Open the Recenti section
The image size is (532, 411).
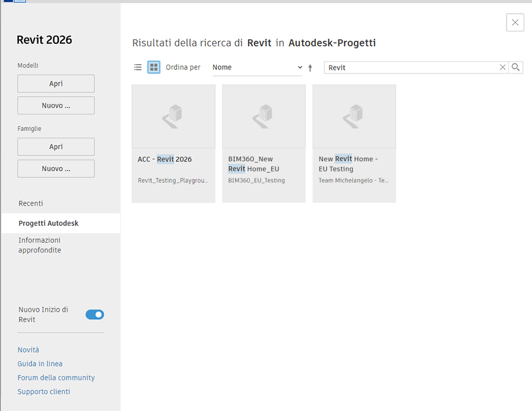[31, 203]
